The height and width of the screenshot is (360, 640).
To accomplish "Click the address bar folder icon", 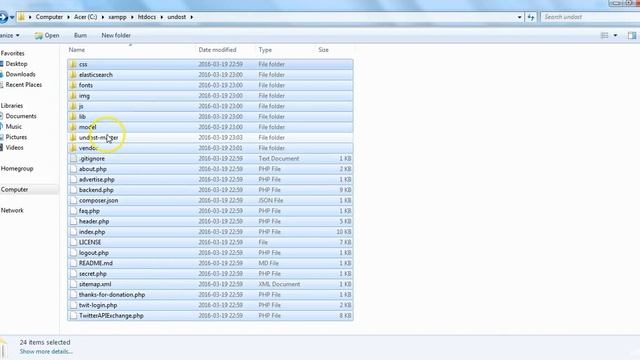I will (x=22, y=17).
